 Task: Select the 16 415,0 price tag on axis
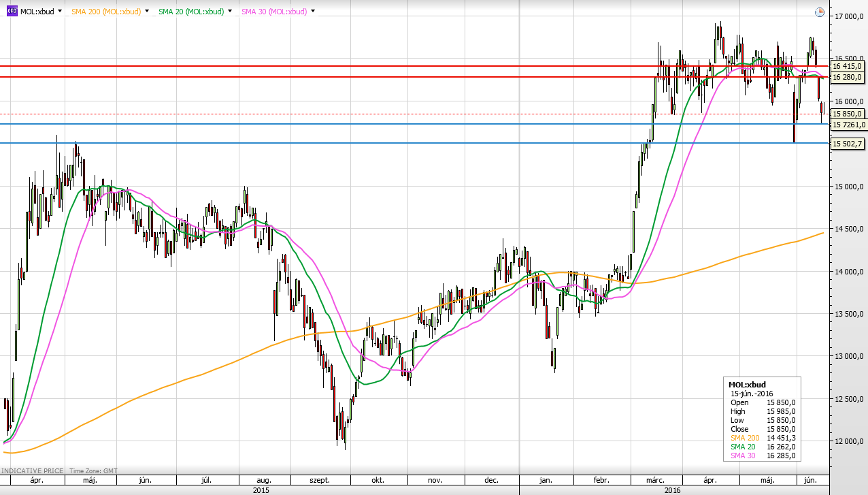pyautogui.click(x=848, y=66)
